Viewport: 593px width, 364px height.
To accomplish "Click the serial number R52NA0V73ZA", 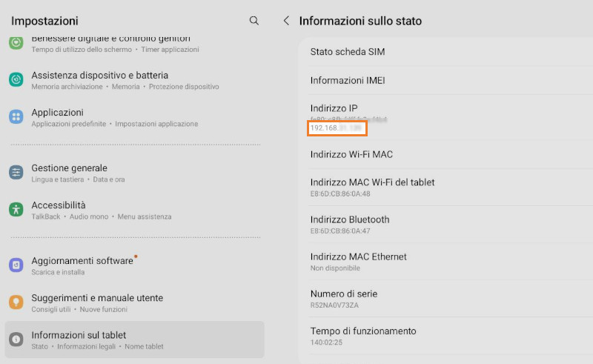I will pos(334,305).
